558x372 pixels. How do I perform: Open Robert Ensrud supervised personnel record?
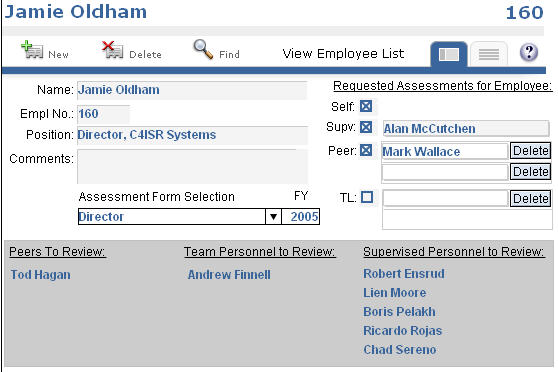point(404,273)
